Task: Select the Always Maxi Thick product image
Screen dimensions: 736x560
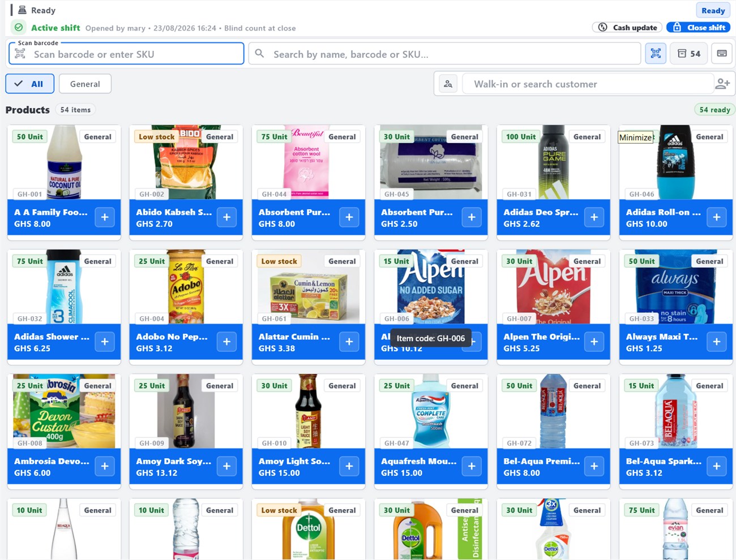Action: (675, 286)
